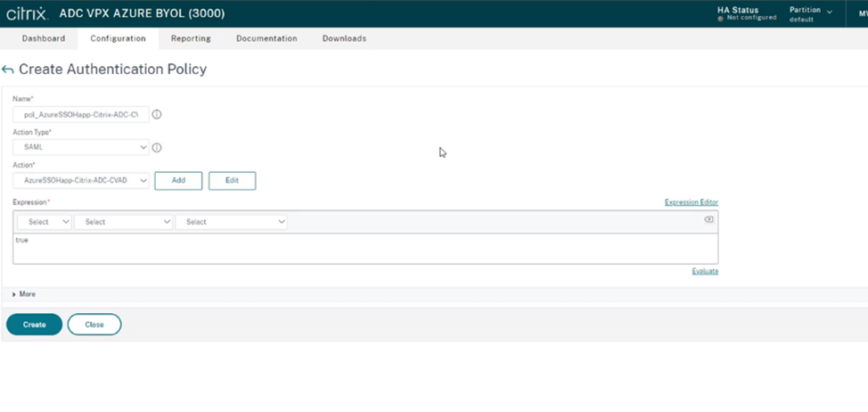Expand the More section
The image size is (868, 412).
coord(24,294)
